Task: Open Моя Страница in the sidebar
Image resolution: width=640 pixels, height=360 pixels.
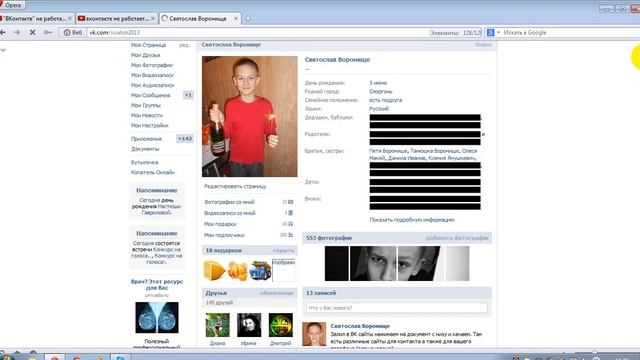Action: click(148, 45)
